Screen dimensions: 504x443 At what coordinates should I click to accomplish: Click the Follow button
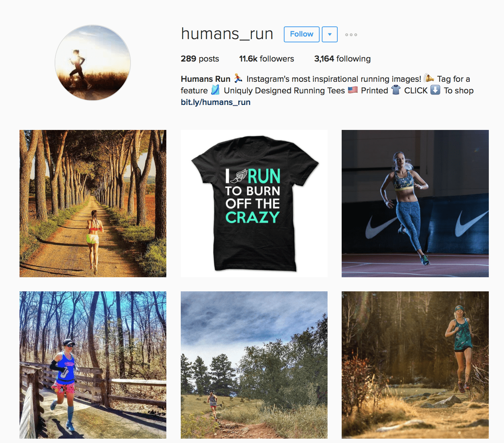click(302, 34)
